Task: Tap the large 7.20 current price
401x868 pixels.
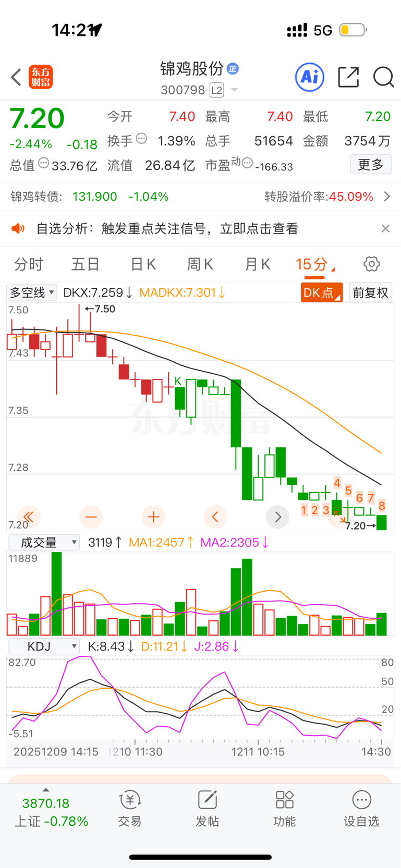Action: click(37, 118)
